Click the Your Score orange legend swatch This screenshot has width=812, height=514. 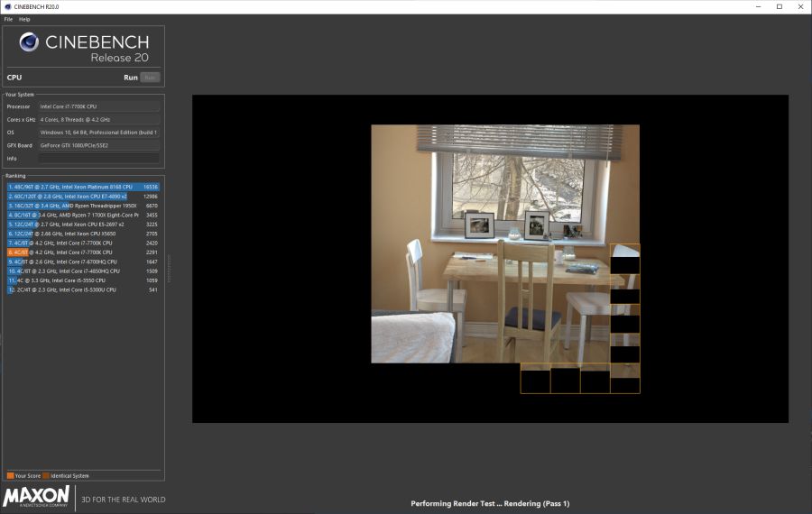click(x=10, y=476)
